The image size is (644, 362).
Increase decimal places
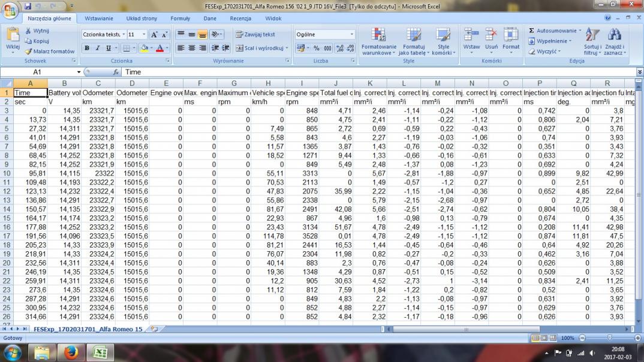(x=339, y=48)
